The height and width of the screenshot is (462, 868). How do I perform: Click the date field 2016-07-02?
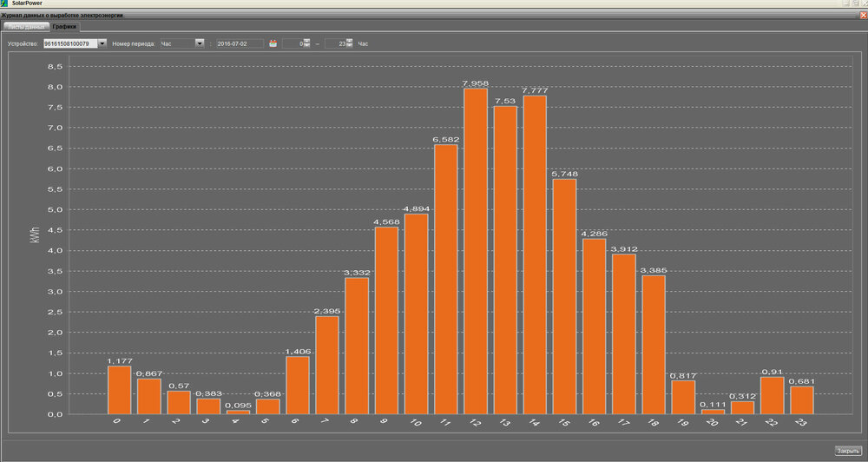click(x=240, y=43)
